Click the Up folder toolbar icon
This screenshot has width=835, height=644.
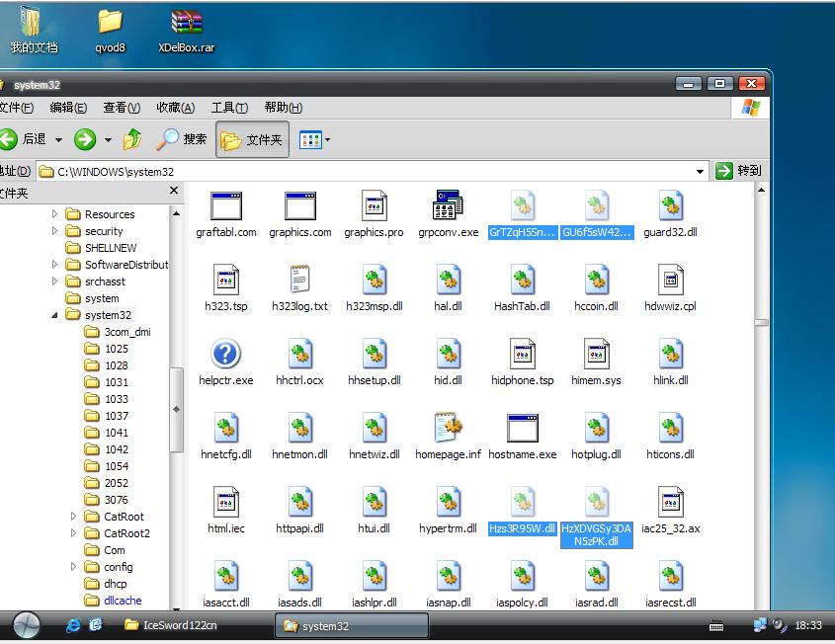(132, 140)
